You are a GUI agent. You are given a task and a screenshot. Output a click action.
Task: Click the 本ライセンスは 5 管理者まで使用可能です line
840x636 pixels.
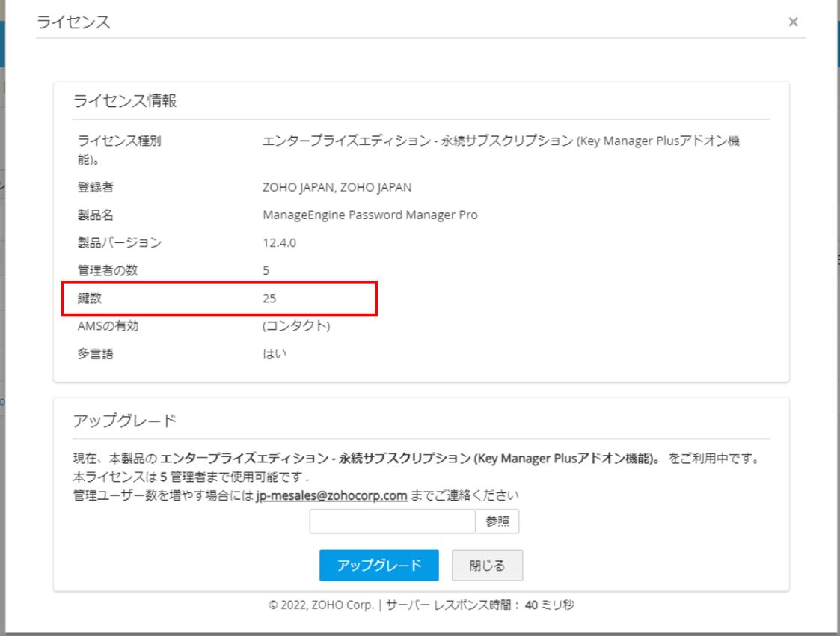tap(191, 477)
